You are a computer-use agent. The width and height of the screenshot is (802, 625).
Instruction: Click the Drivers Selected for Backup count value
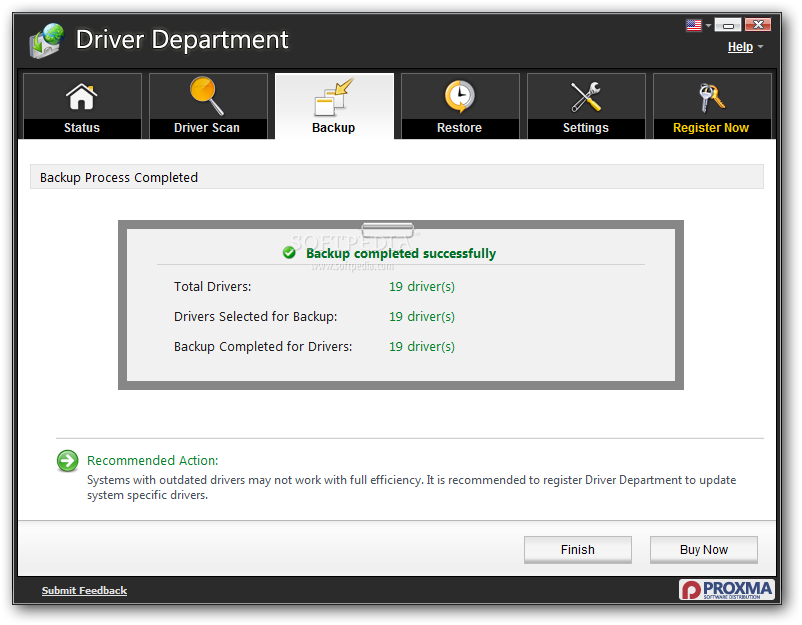pos(421,317)
